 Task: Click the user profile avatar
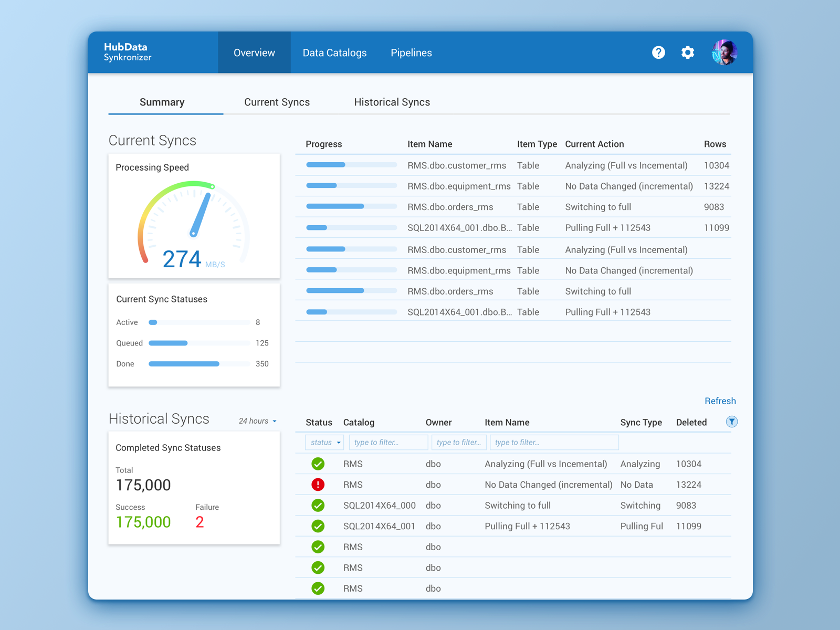point(724,52)
